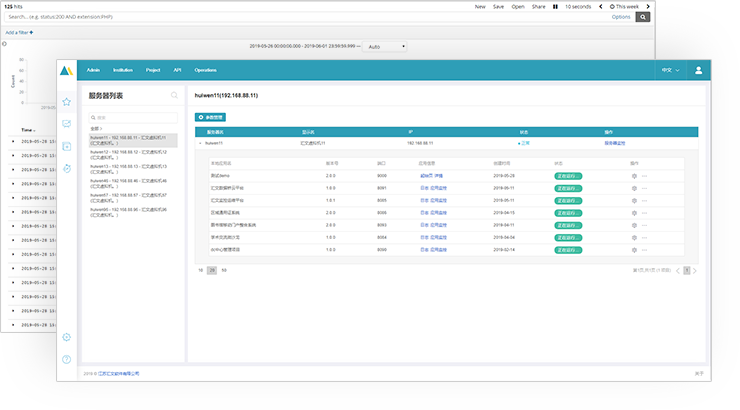Click the server list search field
740x410 pixels.
point(132,117)
